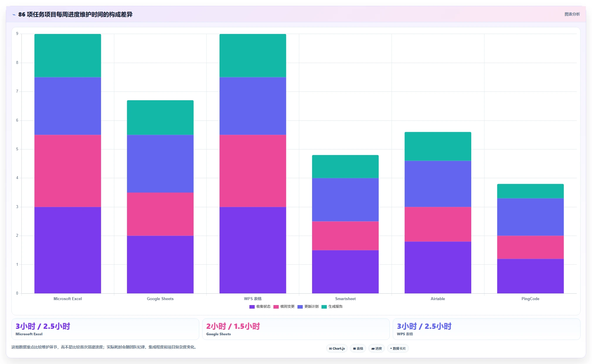The width and height of the screenshot is (592, 364).
Task: Click the 图表分析 label in the header
Action: coord(572,14)
